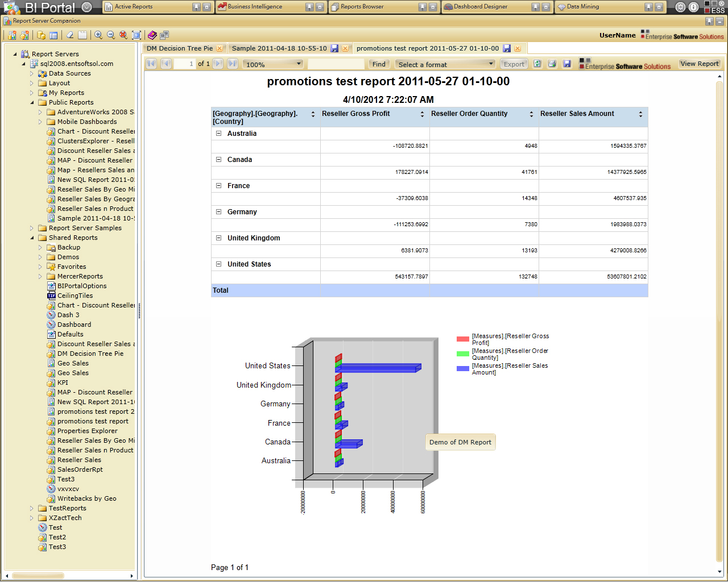
Task: Click the cascading windows toolbar icon
Action: [164, 35]
